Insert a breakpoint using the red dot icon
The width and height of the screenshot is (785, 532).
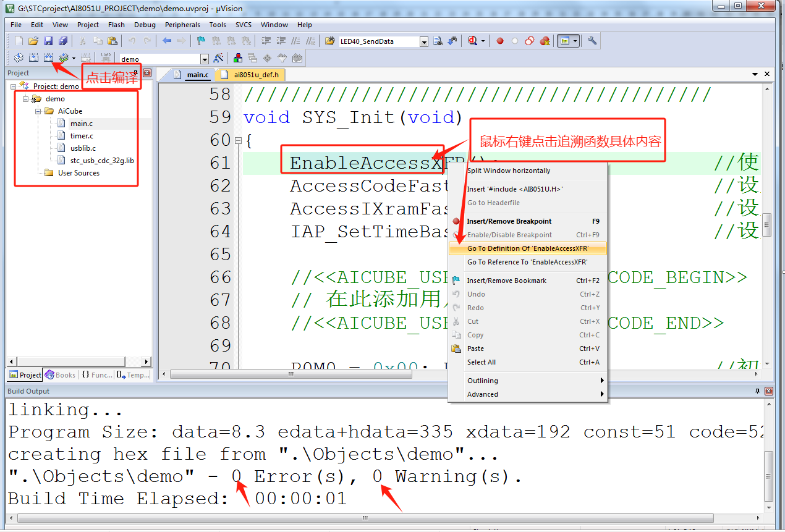click(499, 41)
